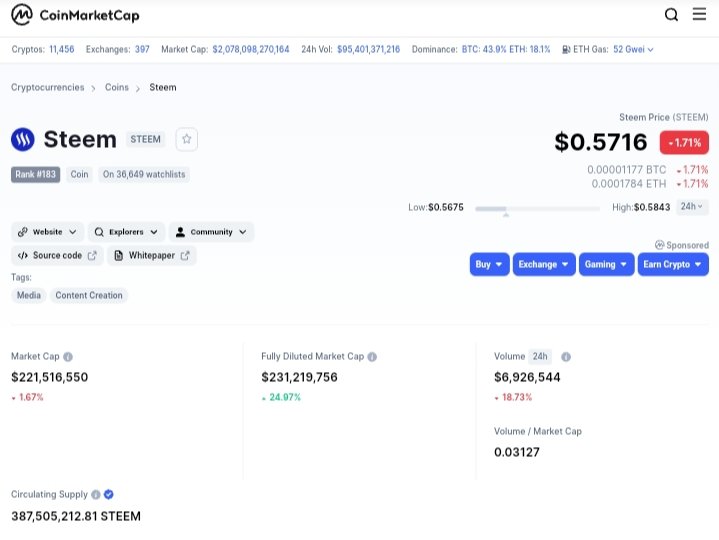
Task: Open the Gaming dropdown button
Action: pos(606,264)
